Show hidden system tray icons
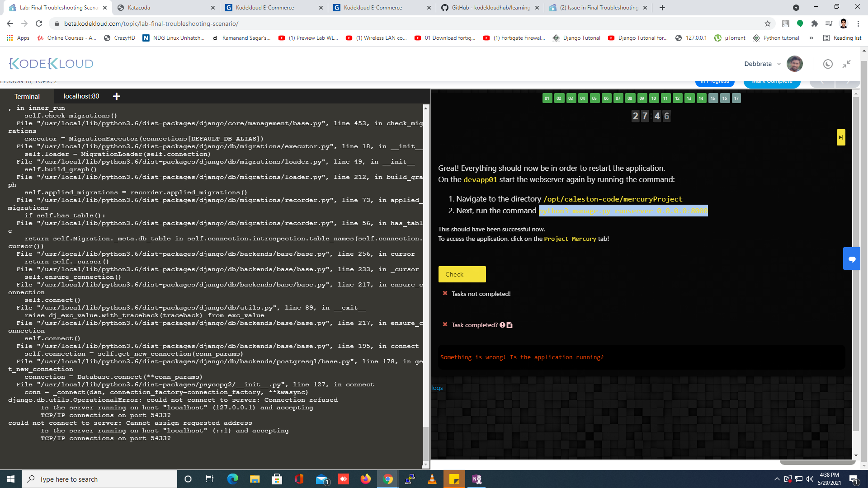The width and height of the screenshot is (868, 488). [x=777, y=479]
